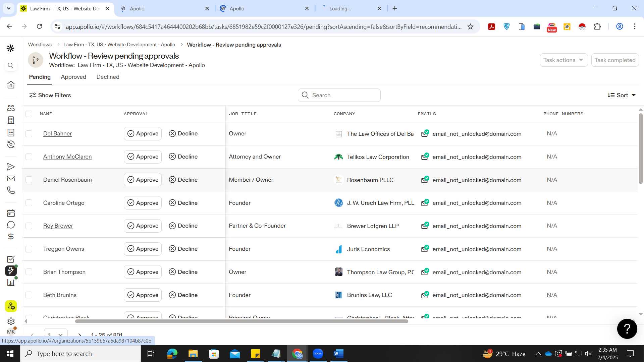This screenshot has width=644, height=362.
Task: Switch to the Declined tab
Action: [108, 77]
